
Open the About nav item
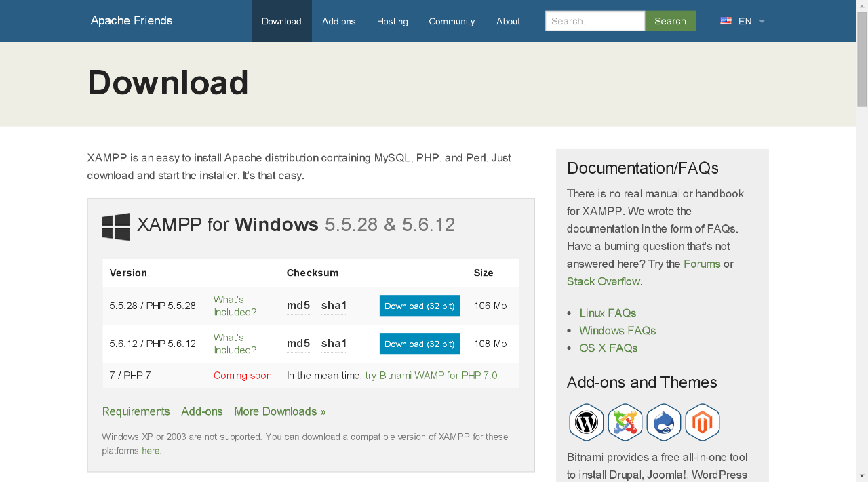click(x=508, y=21)
